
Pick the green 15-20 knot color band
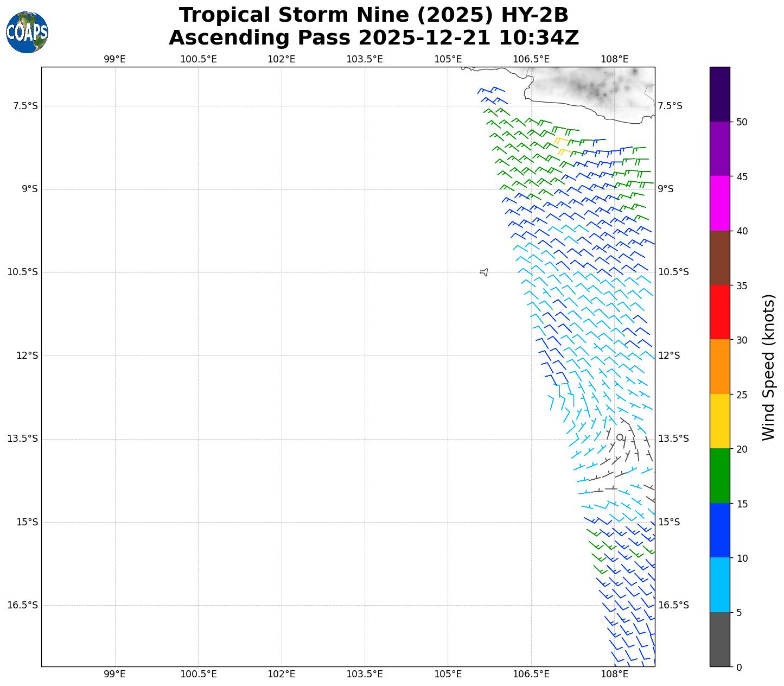pos(720,475)
